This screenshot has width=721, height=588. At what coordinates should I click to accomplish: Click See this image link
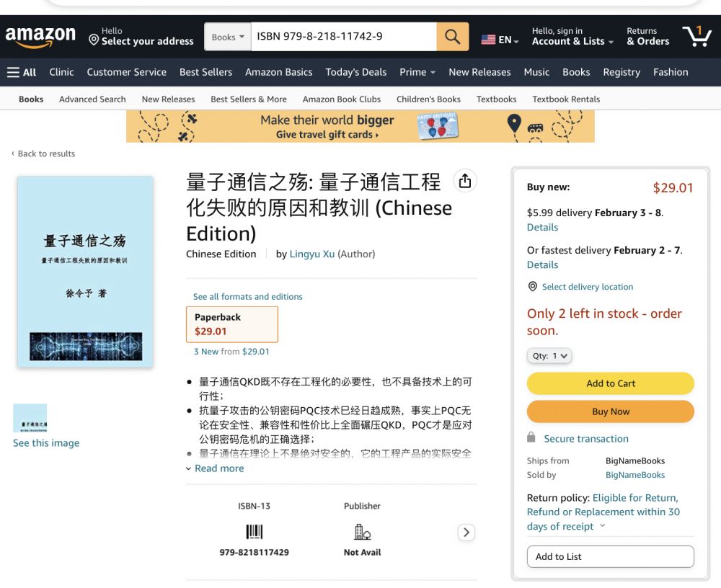46,443
